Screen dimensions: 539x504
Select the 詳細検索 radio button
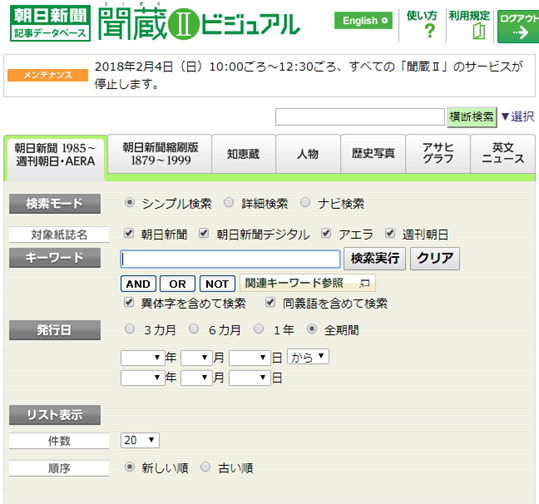click(x=229, y=202)
